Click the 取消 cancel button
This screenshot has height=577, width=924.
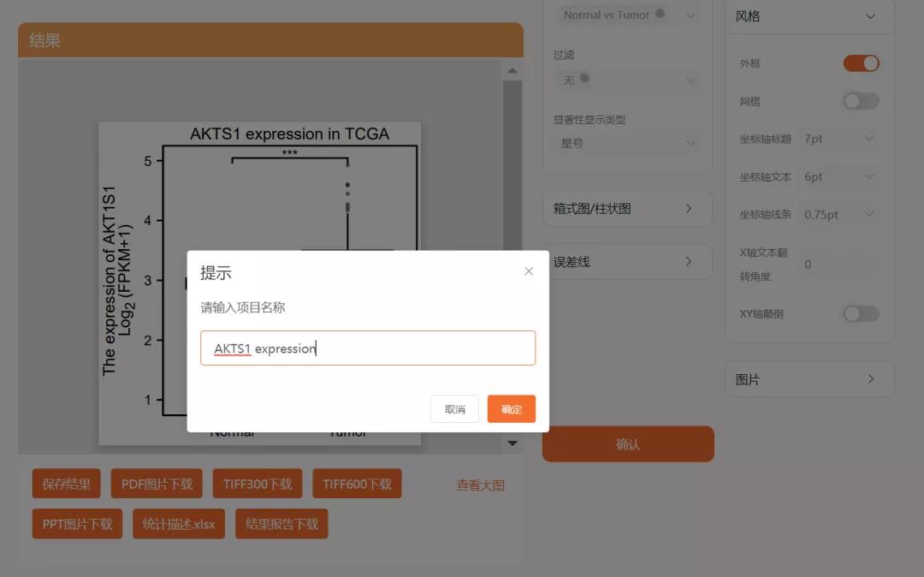pos(454,409)
